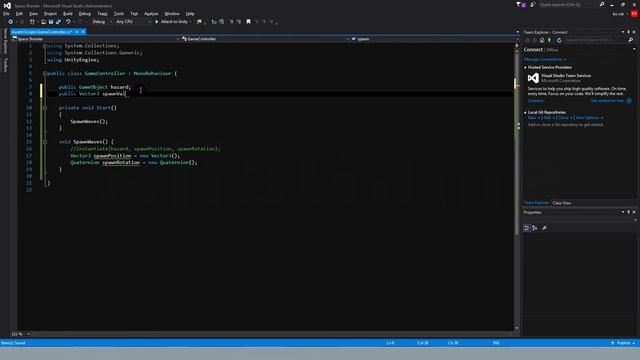The height and width of the screenshot is (360, 640).
Task: Collapse the Hosted Service Providers section
Action: [x=525, y=67]
